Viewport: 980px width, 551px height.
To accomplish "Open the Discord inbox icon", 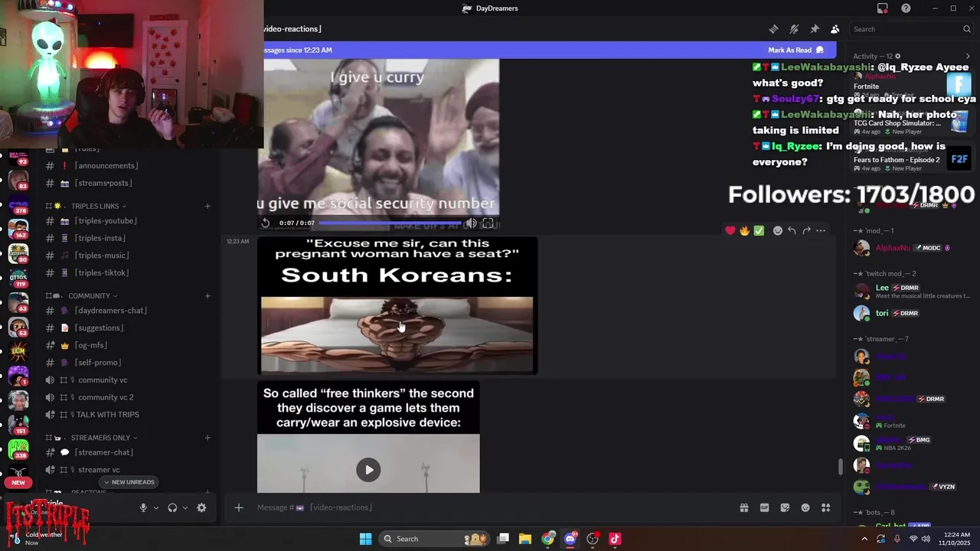I will pos(883,8).
